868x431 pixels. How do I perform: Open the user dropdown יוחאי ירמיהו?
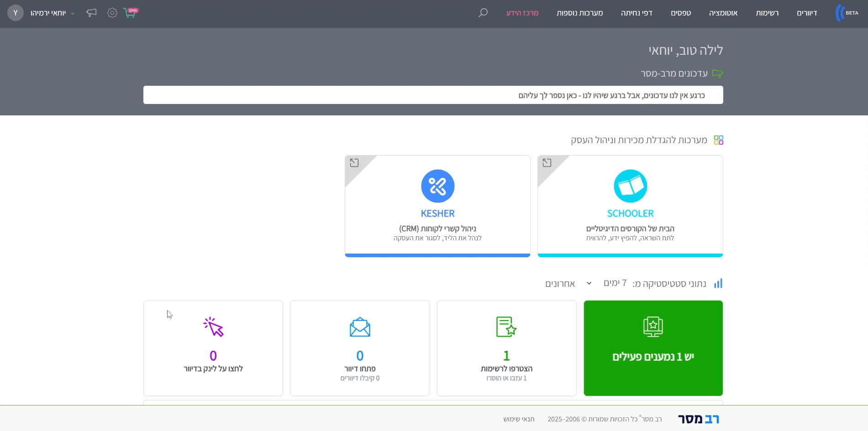pyautogui.click(x=53, y=13)
